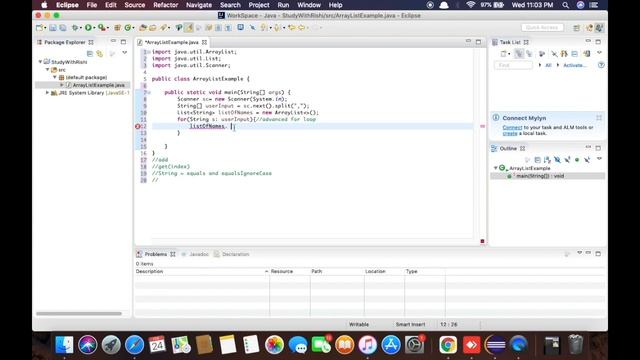The image size is (640, 360).
Task: Click the New Java Package icon
Action: tap(117, 28)
